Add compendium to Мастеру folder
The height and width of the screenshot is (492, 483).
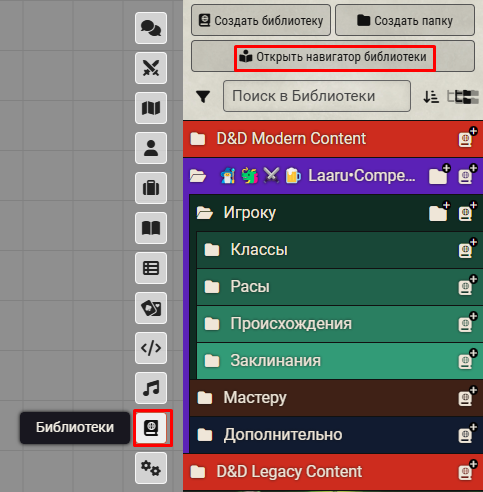pyautogui.click(x=467, y=397)
